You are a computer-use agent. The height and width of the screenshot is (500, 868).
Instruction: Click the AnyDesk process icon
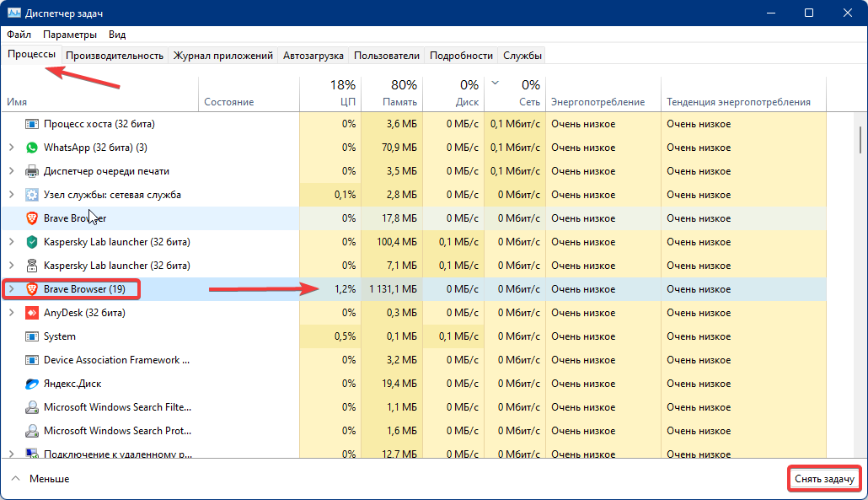pos(30,312)
